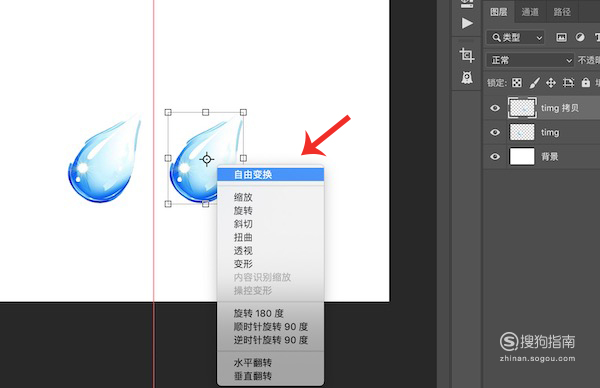Click the right-middle transform handle

243,158
